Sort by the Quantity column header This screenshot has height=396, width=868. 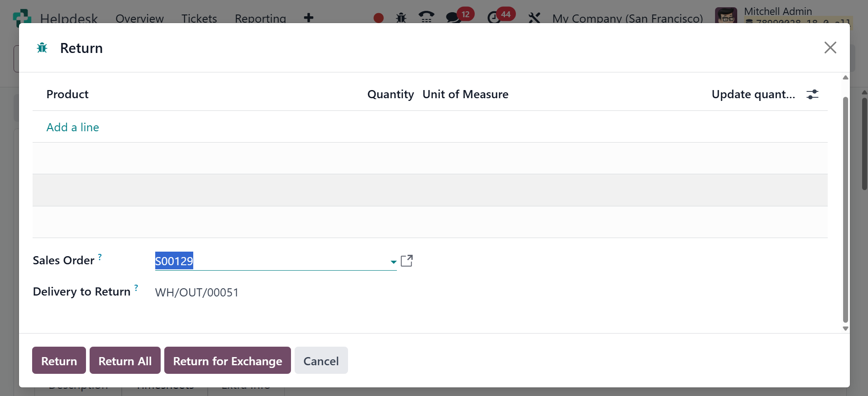pyautogui.click(x=390, y=94)
